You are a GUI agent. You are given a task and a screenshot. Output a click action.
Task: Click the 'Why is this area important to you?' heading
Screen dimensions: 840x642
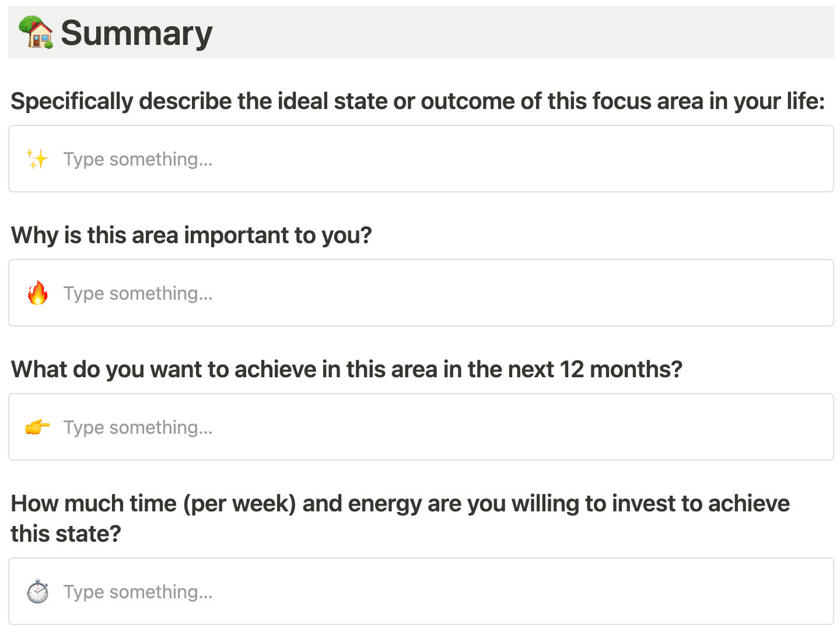pyautogui.click(x=191, y=235)
